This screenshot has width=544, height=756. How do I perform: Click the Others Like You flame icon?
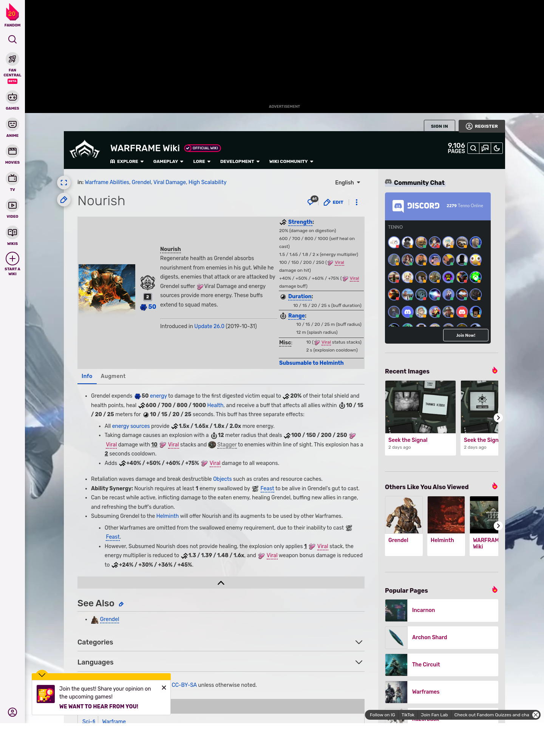(495, 486)
